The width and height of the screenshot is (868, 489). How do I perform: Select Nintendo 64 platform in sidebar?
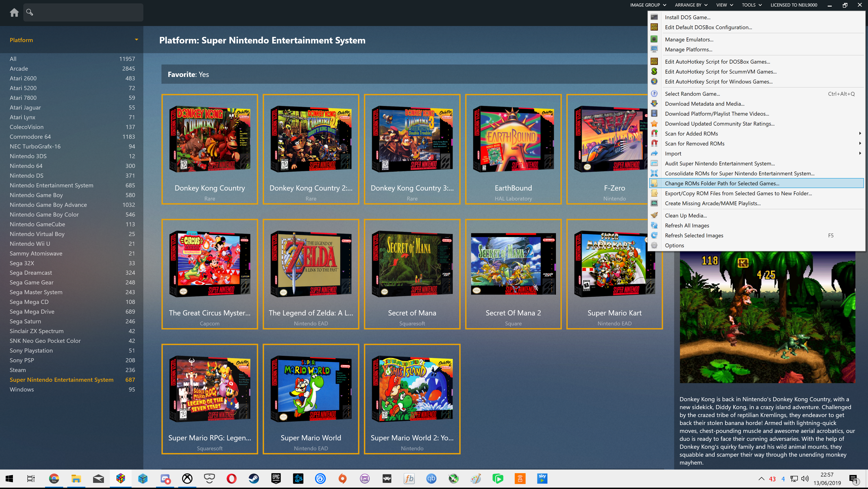coord(72,166)
